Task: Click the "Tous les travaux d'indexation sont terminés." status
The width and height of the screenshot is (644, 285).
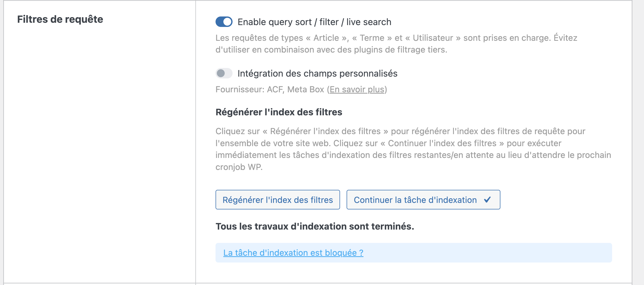Action: (315, 226)
